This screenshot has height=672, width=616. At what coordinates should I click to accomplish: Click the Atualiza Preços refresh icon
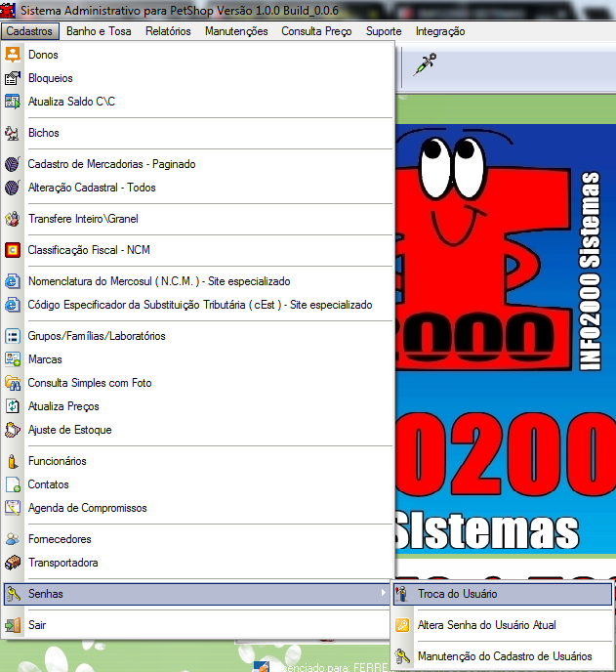[x=13, y=406]
